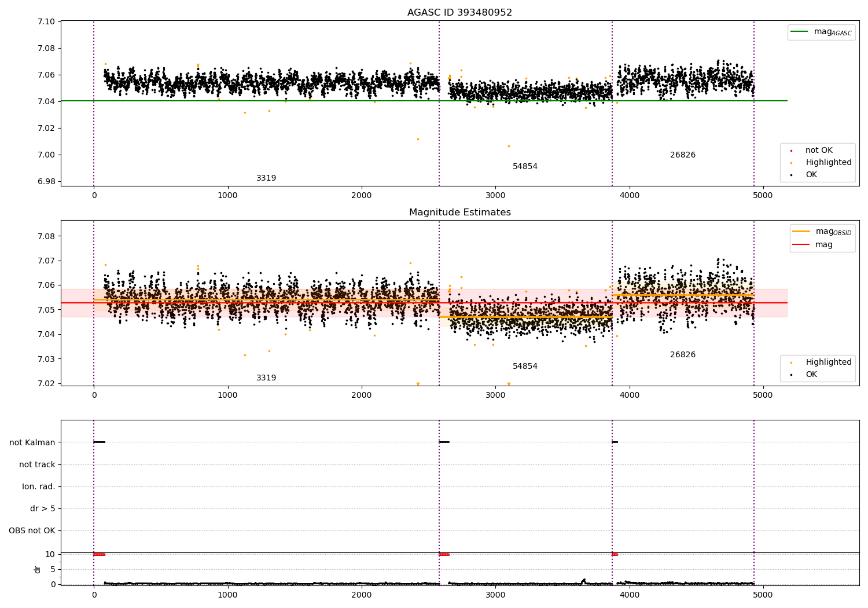Click the 'not track' axis label
This screenshot has height=608, width=868.
(x=37, y=465)
